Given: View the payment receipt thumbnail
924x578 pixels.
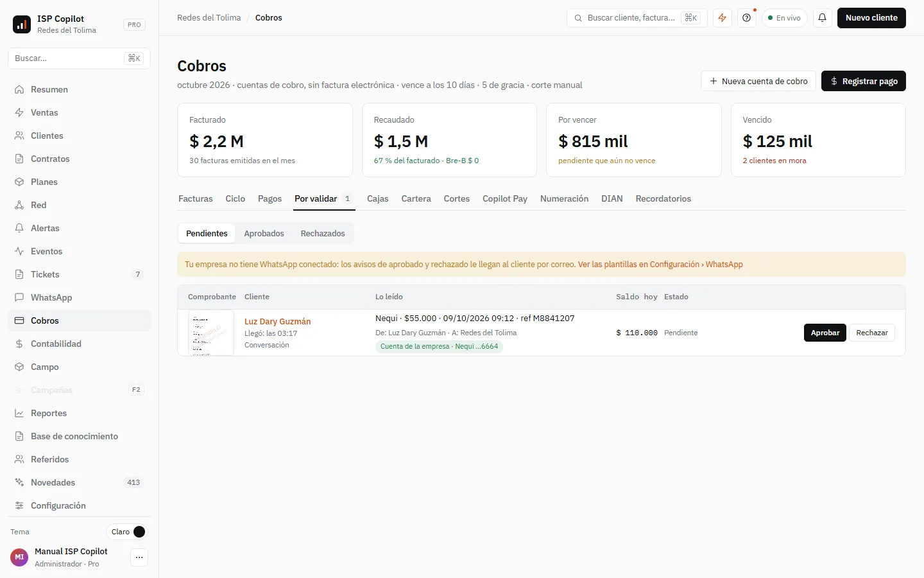Looking at the screenshot, I should tap(211, 333).
